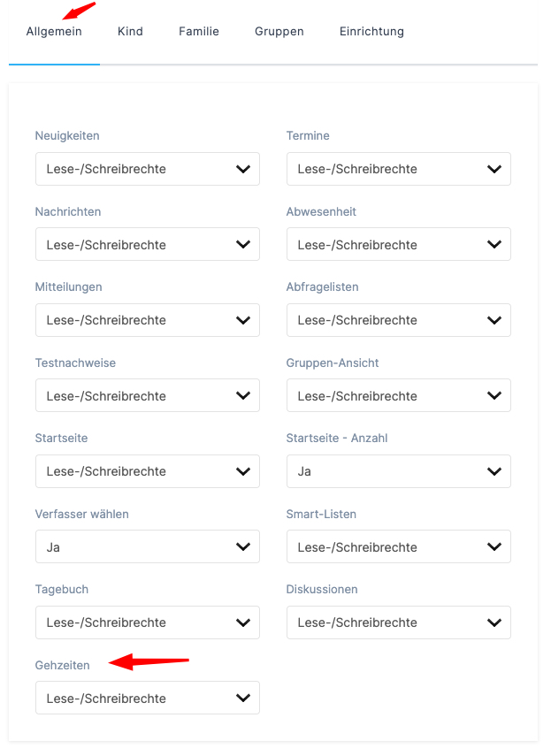
Task: Open the Smart-Listen dropdown
Action: click(x=399, y=547)
